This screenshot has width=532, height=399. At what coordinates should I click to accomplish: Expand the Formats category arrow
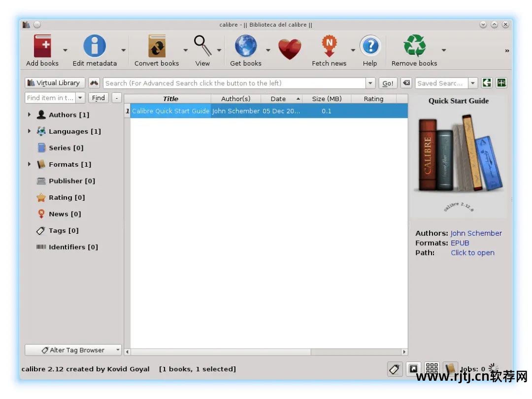click(x=29, y=164)
